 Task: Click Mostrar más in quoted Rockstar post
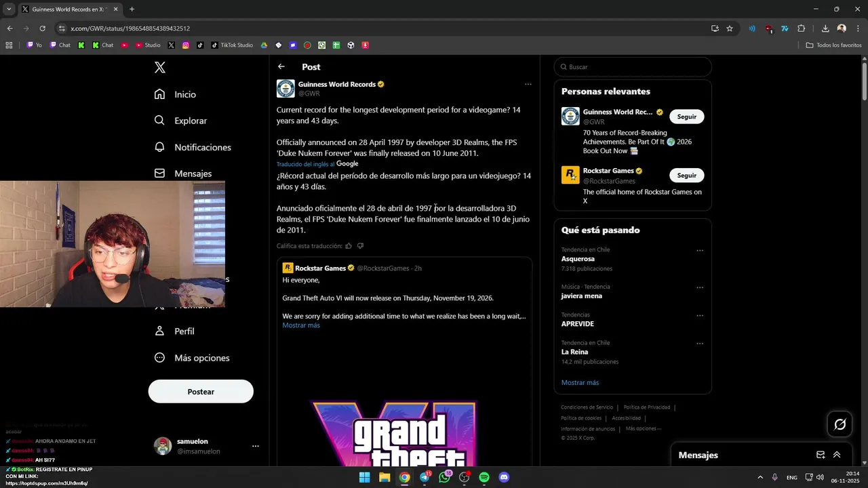tap(301, 325)
